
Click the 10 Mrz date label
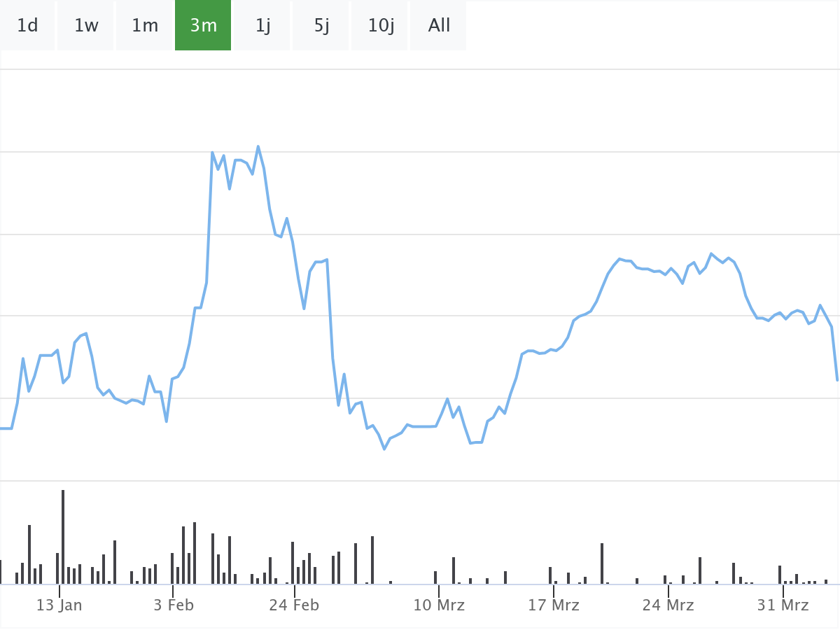[x=438, y=605]
